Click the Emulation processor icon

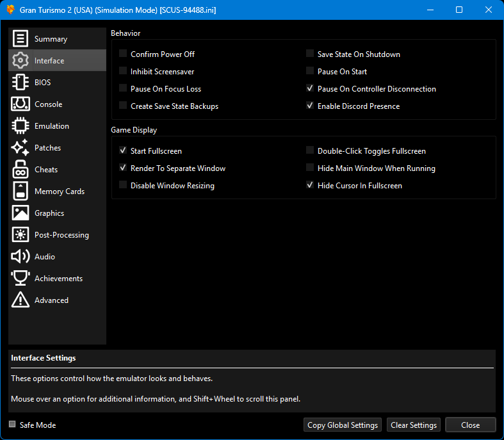pyautogui.click(x=20, y=126)
